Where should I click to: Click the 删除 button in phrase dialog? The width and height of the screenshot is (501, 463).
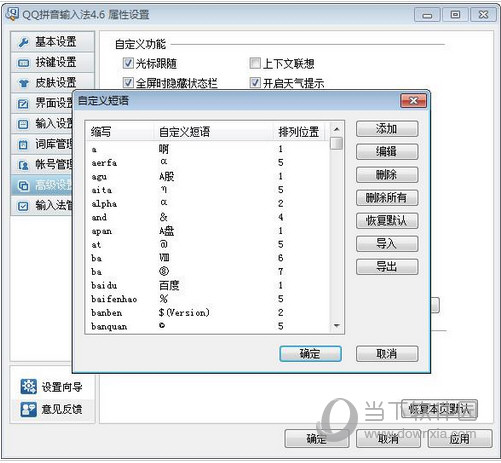coord(387,175)
